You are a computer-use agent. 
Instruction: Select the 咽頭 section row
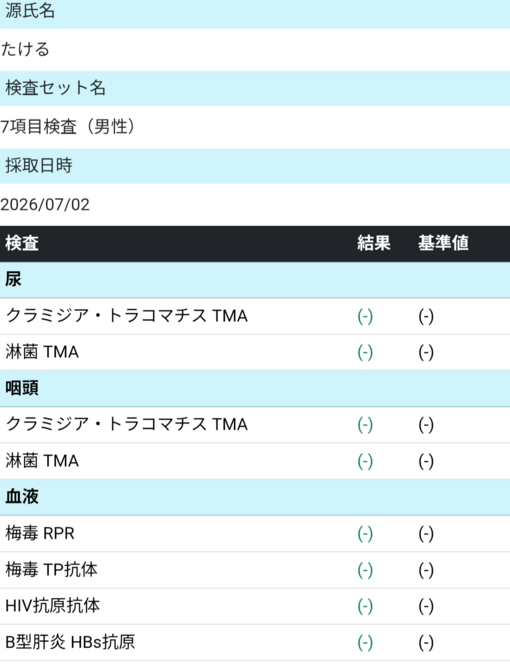[x=255, y=388]
